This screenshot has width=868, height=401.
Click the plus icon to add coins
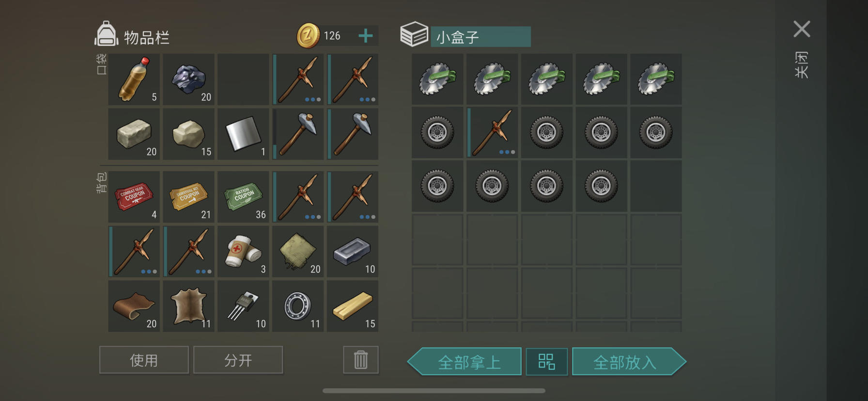(366, 36)
